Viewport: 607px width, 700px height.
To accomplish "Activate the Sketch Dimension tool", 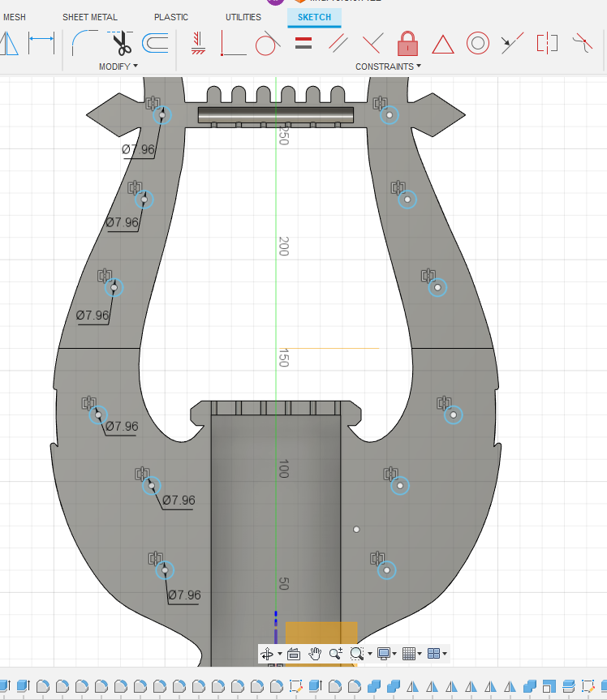I will (x=41, y=43).
